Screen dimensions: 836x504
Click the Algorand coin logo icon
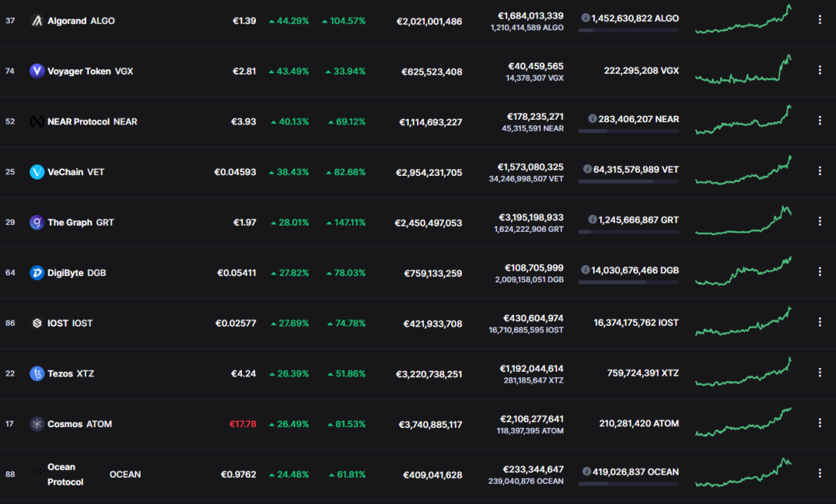point(37,21)
